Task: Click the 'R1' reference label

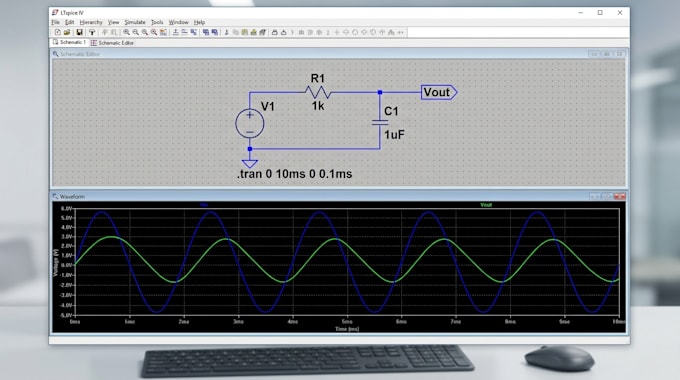Action: (317, 79)
